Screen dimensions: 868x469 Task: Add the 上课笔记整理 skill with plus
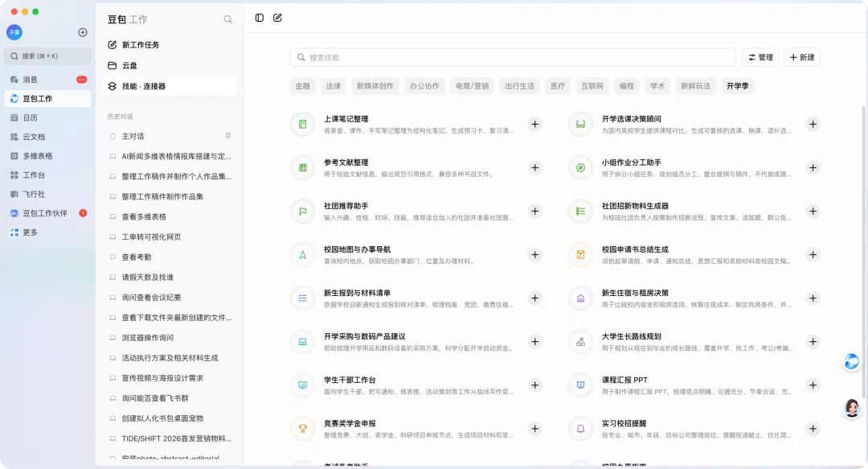click(534, 124)
